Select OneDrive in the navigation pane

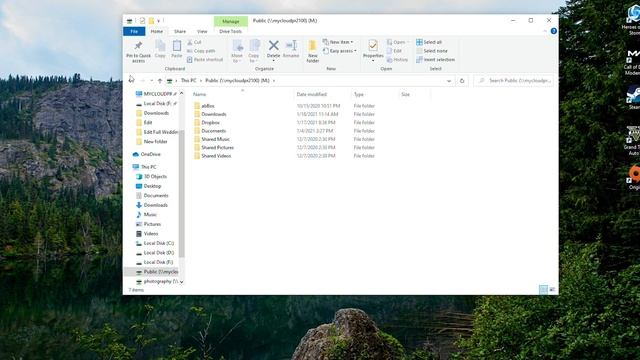coord(147,154)
